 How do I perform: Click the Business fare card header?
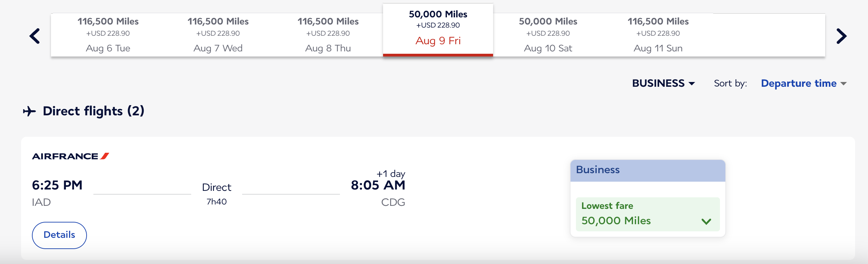[x=648, y=170]
